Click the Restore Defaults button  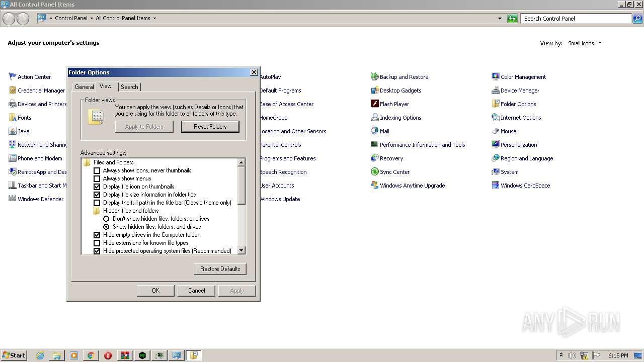(x=220, y=269)
